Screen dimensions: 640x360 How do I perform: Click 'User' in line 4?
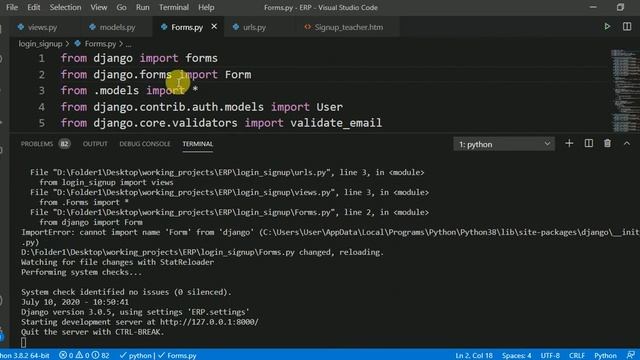click(329, 107)
